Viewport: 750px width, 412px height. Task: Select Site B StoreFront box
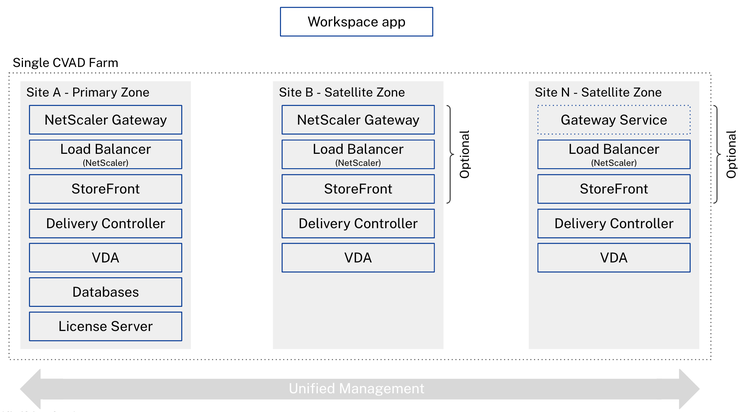tap(358, 189)
